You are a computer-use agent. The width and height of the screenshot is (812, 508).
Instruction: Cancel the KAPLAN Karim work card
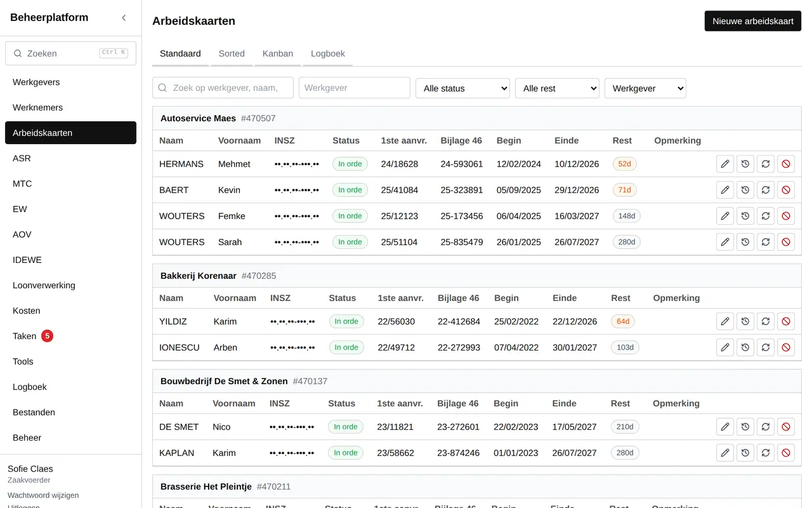coord(786,453)
